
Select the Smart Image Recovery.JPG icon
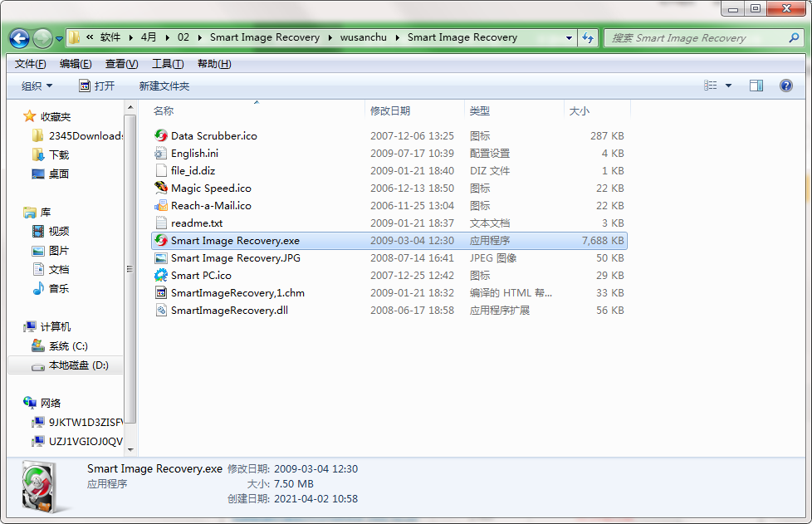tap(161, 258)
